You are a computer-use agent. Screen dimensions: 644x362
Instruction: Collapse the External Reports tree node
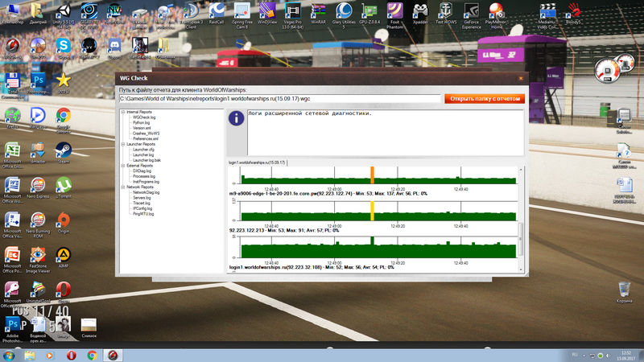123,166
